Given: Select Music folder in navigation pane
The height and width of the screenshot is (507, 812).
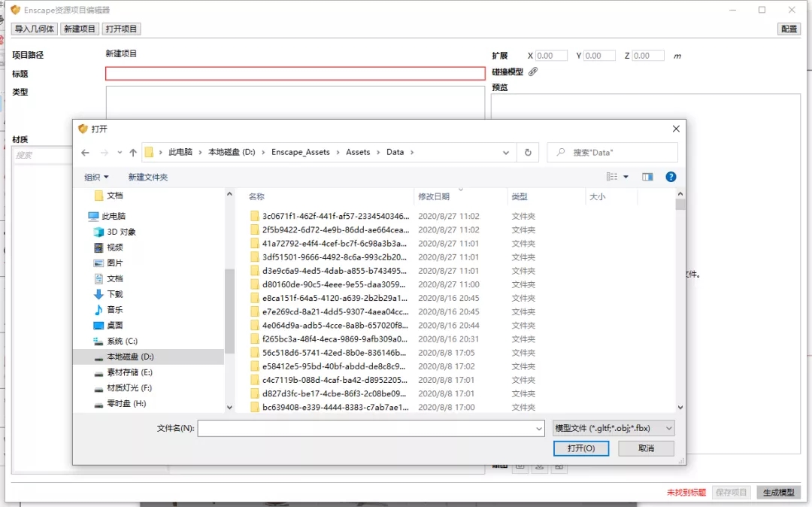Looking at the screenshot, I should pos(114,310).
